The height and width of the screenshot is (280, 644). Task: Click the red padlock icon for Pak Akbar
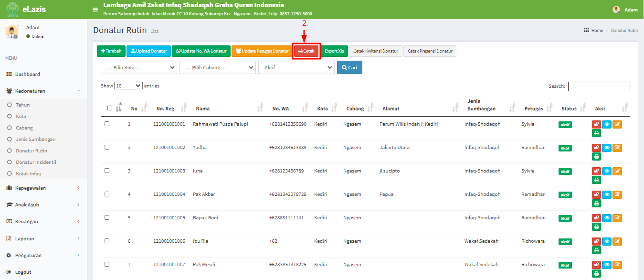point(596,194)
